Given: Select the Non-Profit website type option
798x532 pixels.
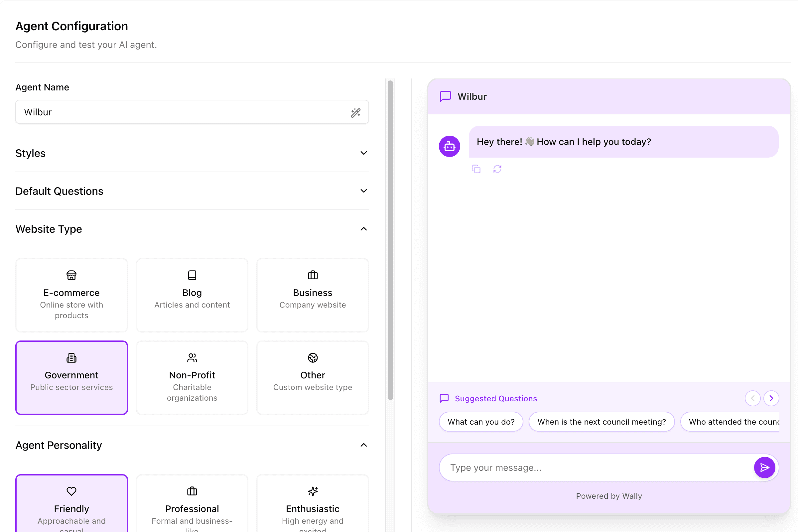Looking at the screenshot, I should 192,378.
